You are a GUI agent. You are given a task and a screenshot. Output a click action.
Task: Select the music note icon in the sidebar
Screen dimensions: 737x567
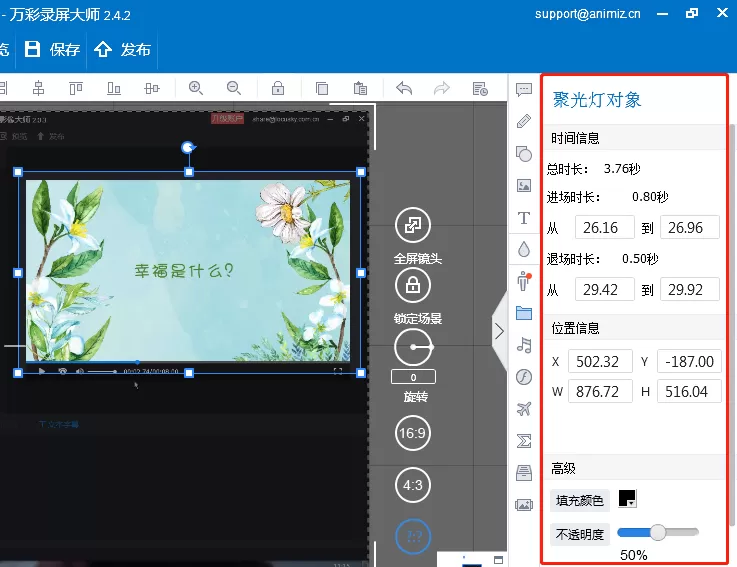point(524,345)
